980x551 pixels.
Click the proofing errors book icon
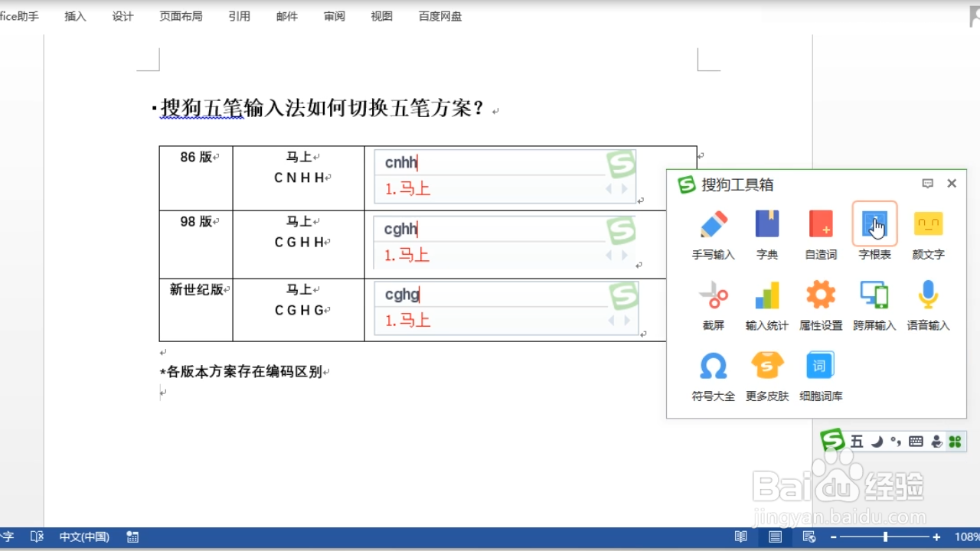point(37,537)
